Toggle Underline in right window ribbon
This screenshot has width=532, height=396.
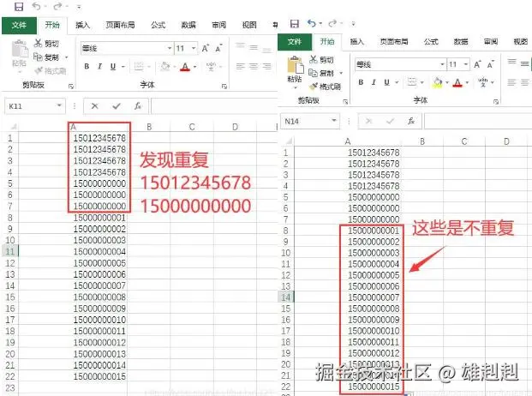[386, 82]
